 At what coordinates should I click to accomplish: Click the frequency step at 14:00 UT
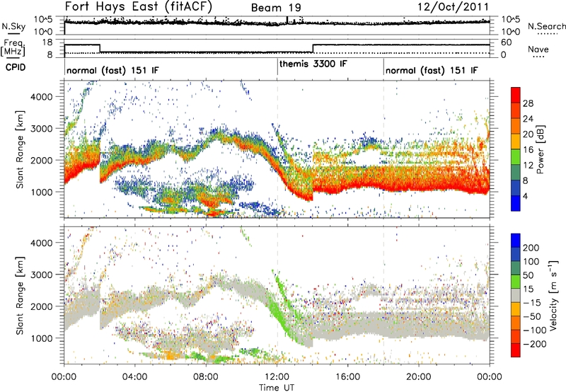tap(313, 49)
